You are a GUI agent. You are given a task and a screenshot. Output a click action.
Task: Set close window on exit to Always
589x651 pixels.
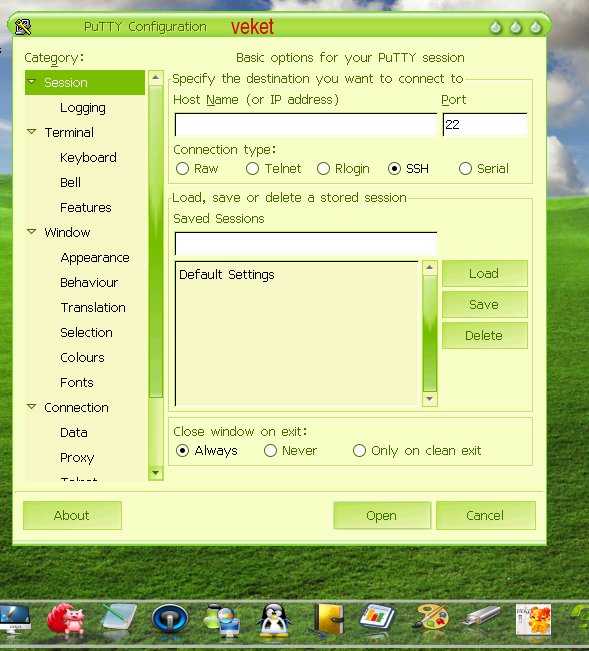pos(182,451)
